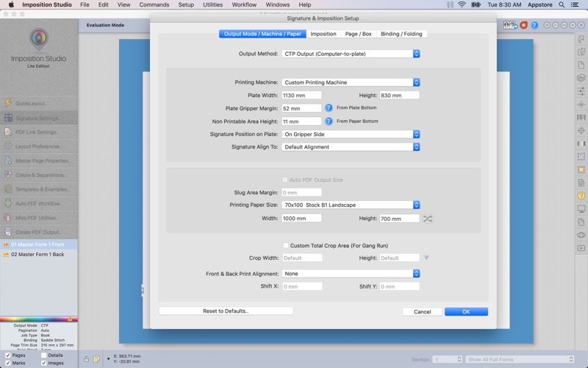Open the Workflow menu
588x368 pixels.
244,4
